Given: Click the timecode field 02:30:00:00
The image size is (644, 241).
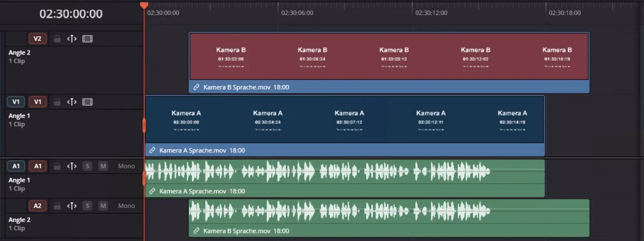Looking at the screenshot, I should point(71,14).
